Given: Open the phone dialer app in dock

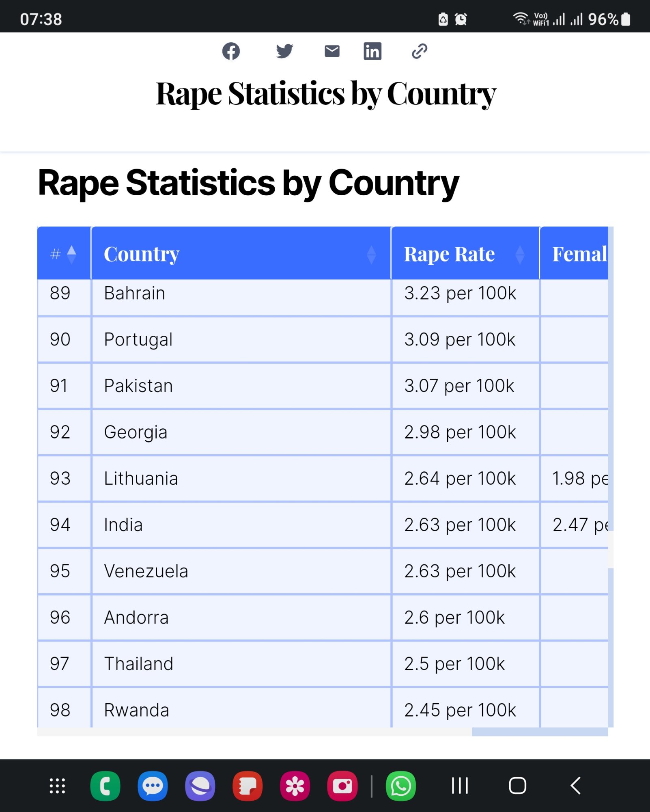Looking at the screenshot, I should 105,786.
